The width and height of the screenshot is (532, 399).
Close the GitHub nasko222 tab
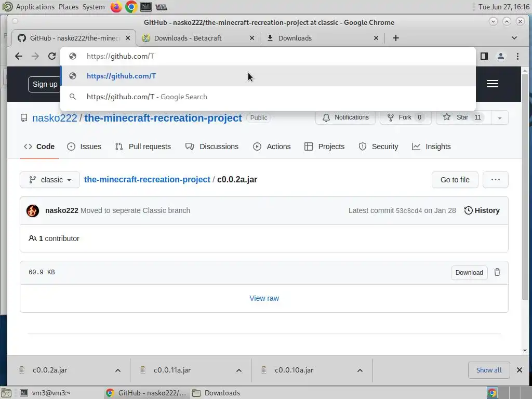point(128,38)
